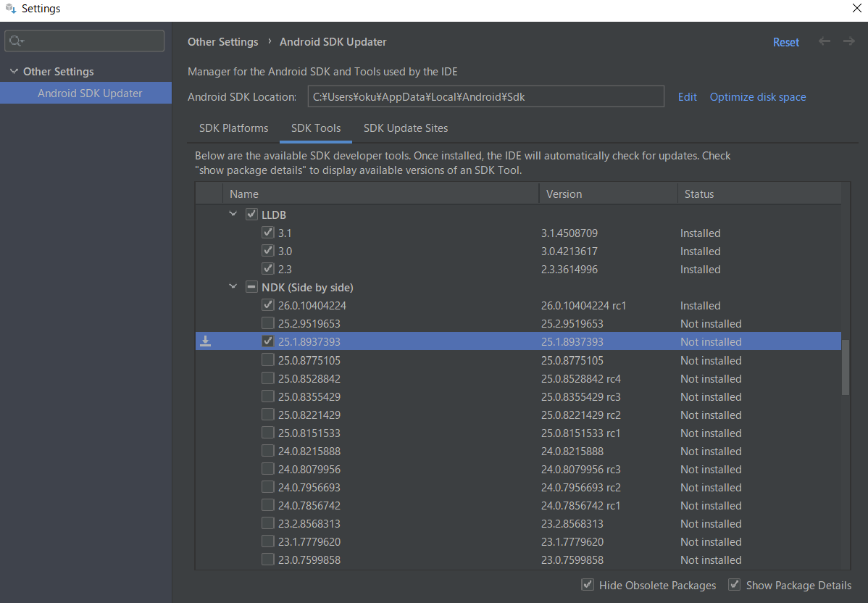Click Other Settings breadcrumb
Screen dimensions: 868x603
(222, 42)
